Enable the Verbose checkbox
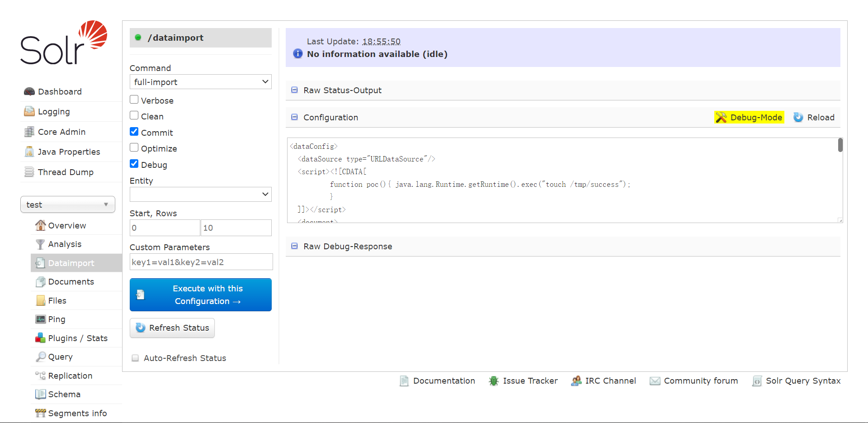 (134, 100)
